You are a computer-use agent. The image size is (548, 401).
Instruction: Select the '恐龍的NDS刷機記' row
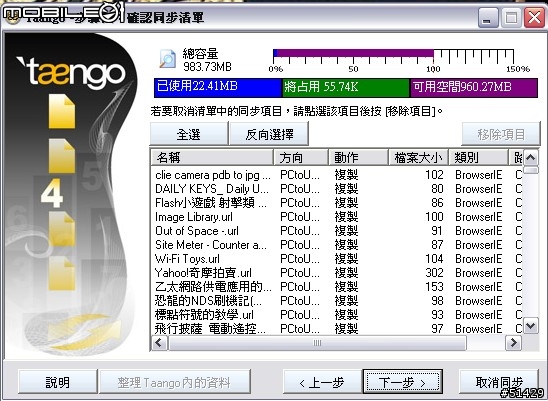tap(337, 301)
